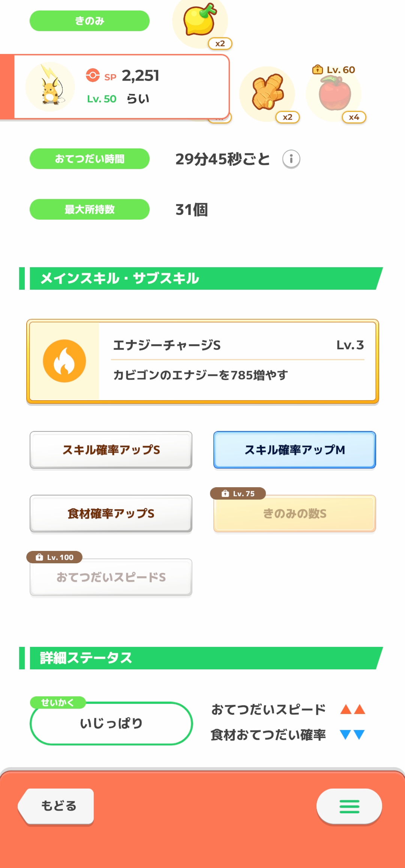Viewport: 405px width, 868px height.
Task: Open the green hamburger menu button
Action: [349, 807]
